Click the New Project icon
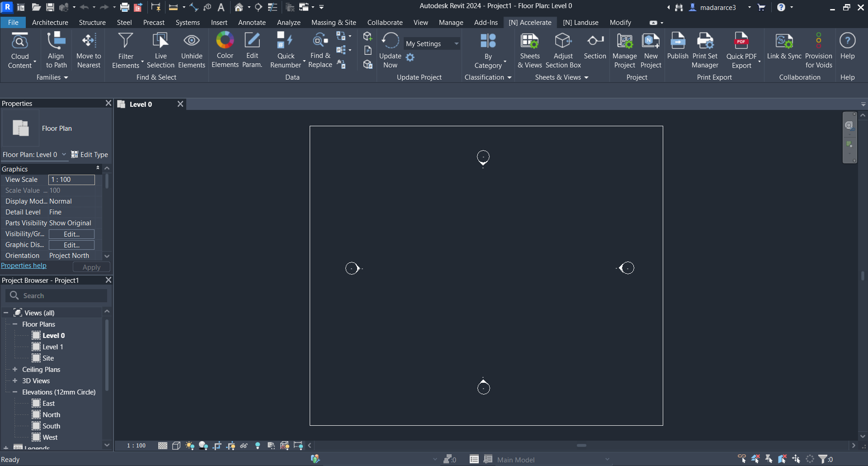Viewport: 868px width, 466px height. [651, 41]
